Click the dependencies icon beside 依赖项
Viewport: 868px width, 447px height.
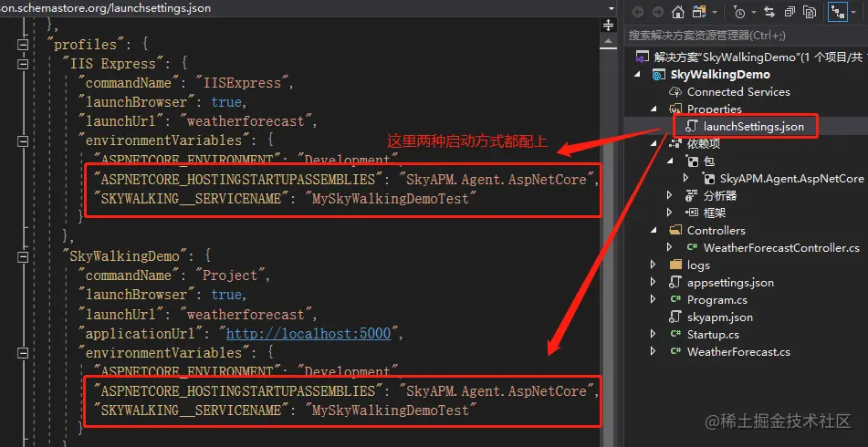[675, 144]
